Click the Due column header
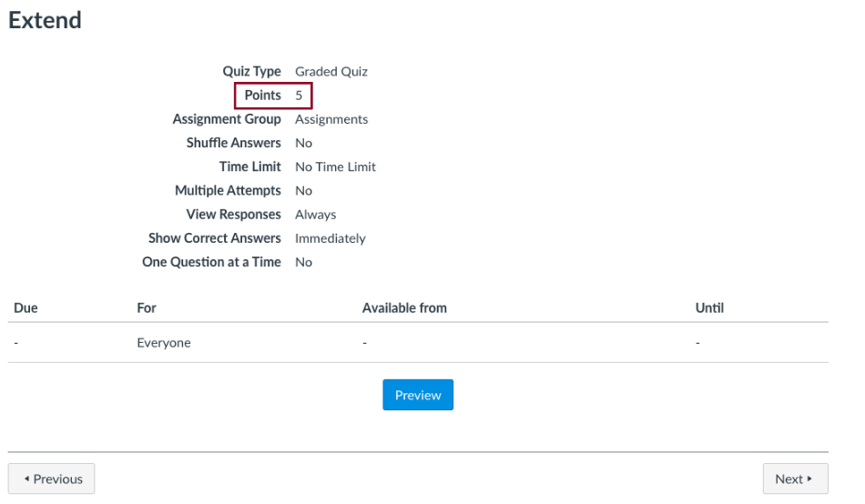865x504 pixels. (25, 307)
